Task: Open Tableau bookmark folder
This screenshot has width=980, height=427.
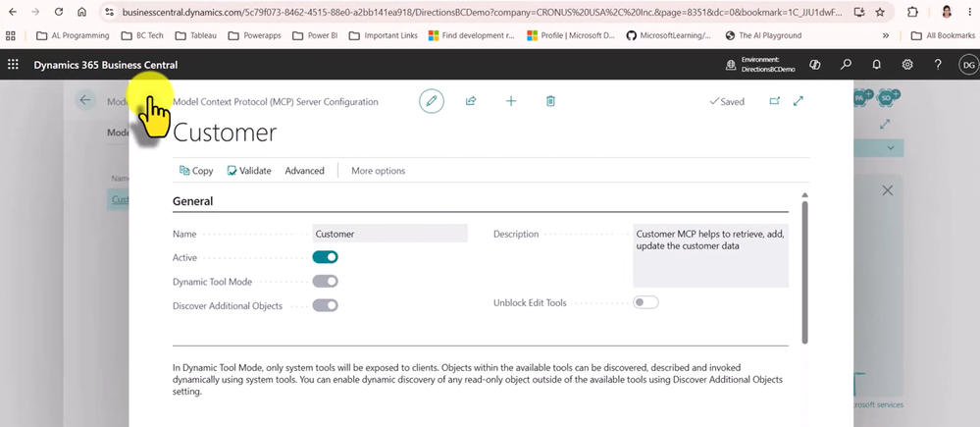Action: [195, 35]
